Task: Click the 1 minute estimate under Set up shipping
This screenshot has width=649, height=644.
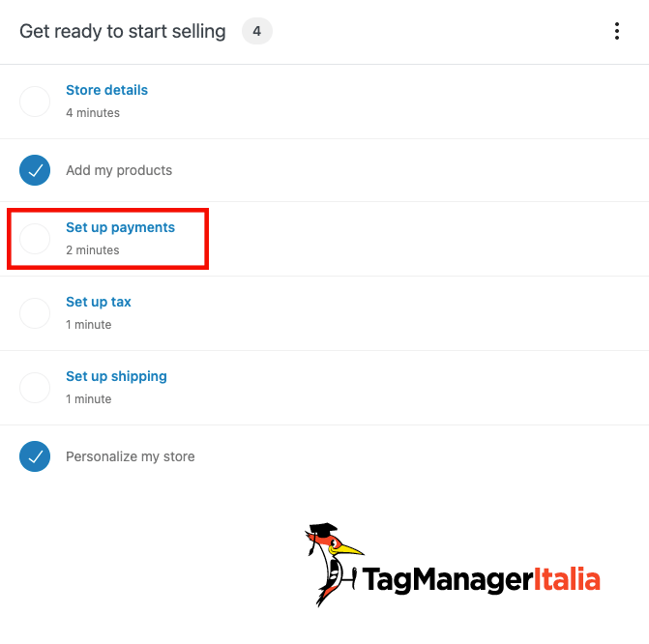Action: [x=89, y=399]
